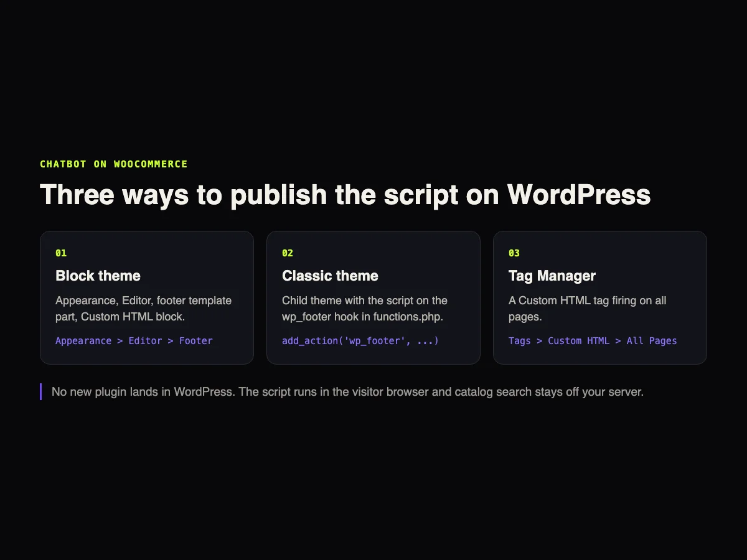Click the code snippet add_action('wp_footer', ...)
The image size is (747, 560).
(360, 341)
